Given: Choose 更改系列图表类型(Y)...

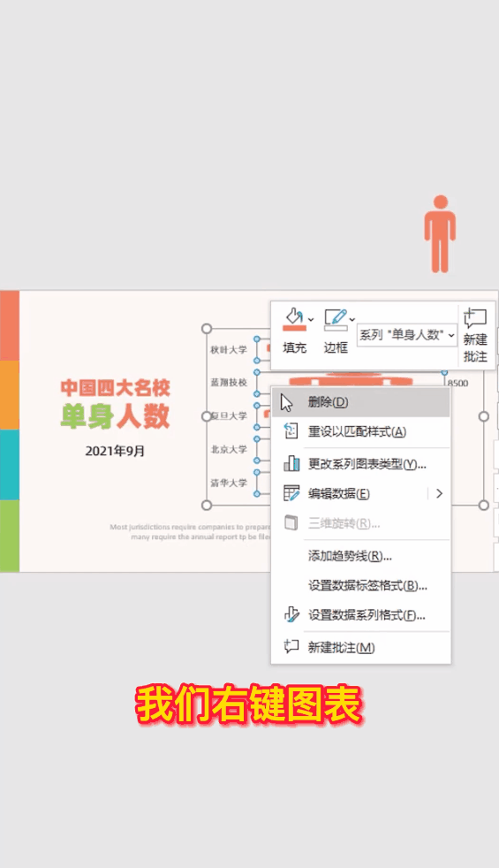Looking at the screenshot, I should tap(361, 464).
